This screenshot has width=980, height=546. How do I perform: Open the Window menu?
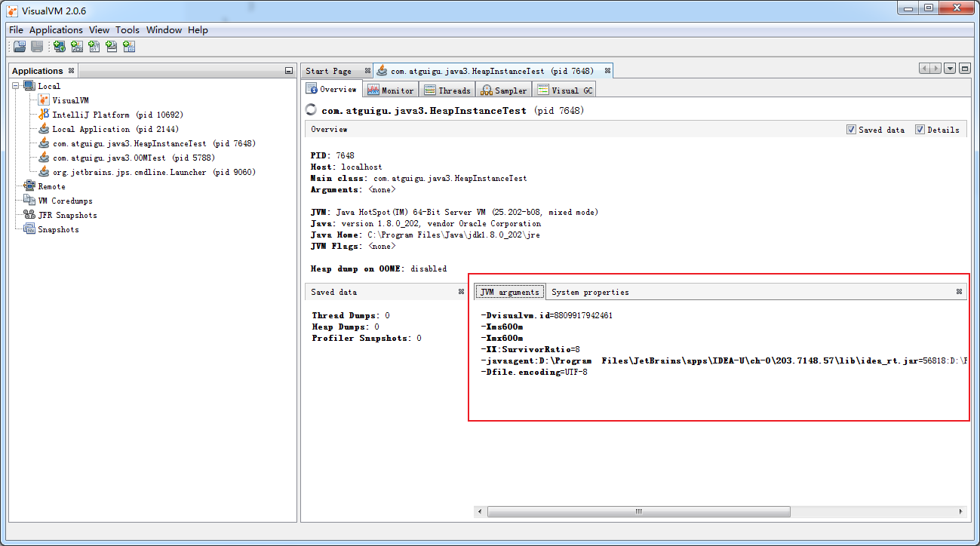pyautogui.click(x=164, y=30)
